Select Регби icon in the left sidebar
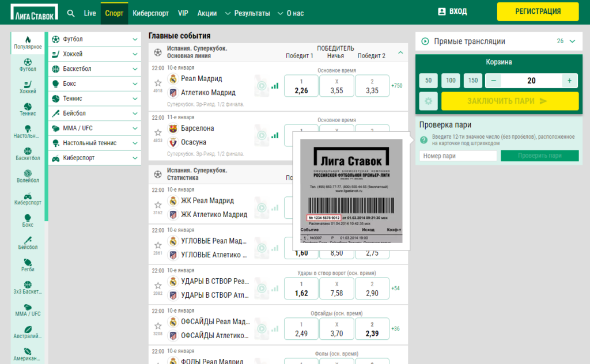The image size is (590, 364). coord(28,265)
